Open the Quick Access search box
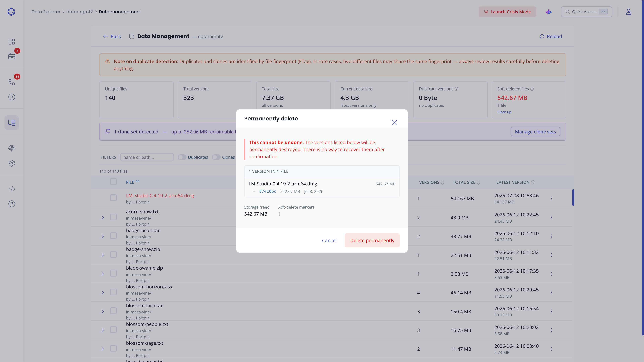 coord(586,12)
